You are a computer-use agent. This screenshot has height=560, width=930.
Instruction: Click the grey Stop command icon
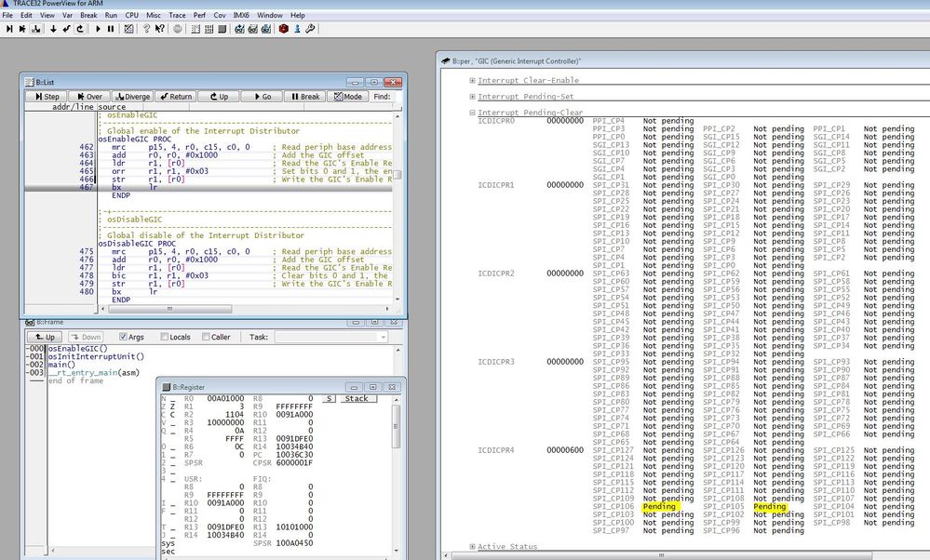tap(177, 29)
